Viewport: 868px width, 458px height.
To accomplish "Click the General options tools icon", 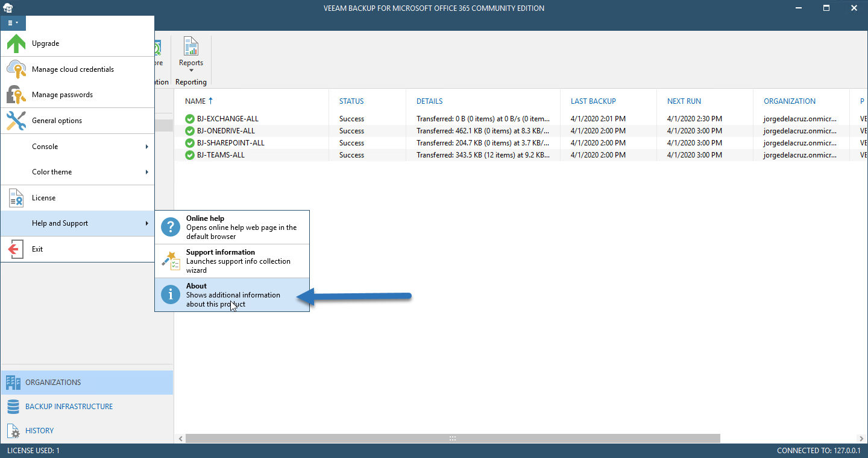I will (16, 121).
